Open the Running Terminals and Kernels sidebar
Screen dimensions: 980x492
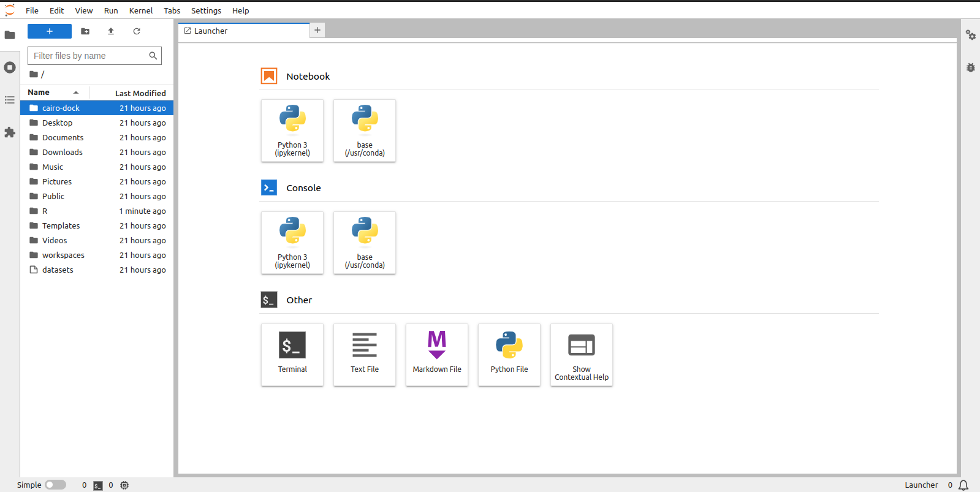(x=10, y=67)
